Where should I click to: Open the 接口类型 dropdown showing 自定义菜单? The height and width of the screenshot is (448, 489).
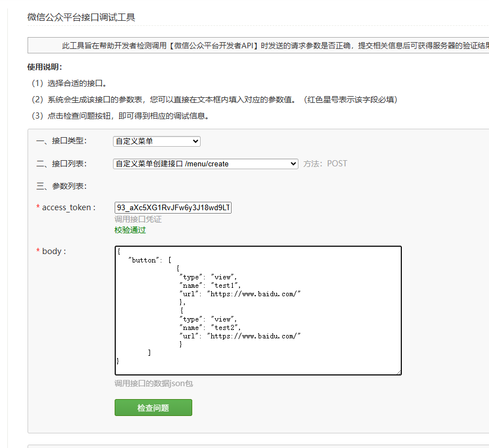click(157, 141)
